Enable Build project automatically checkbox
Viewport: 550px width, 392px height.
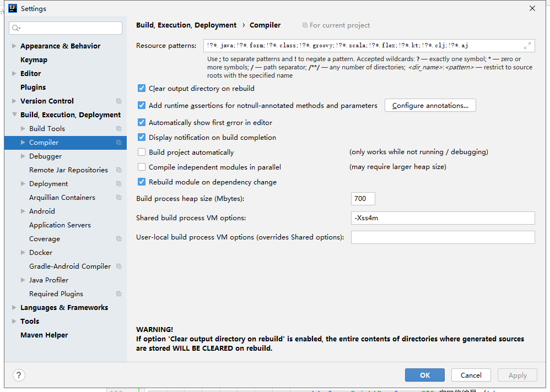tap(142, 152)
